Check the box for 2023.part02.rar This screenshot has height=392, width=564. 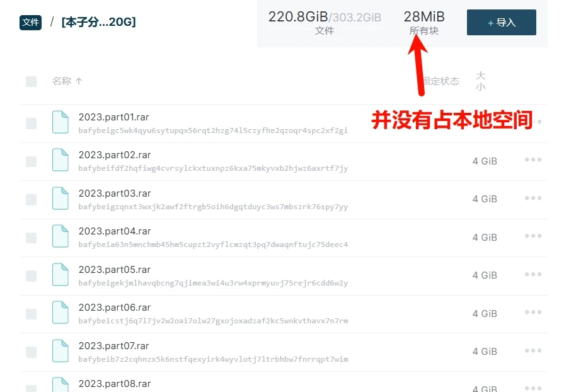pos(32,161)
